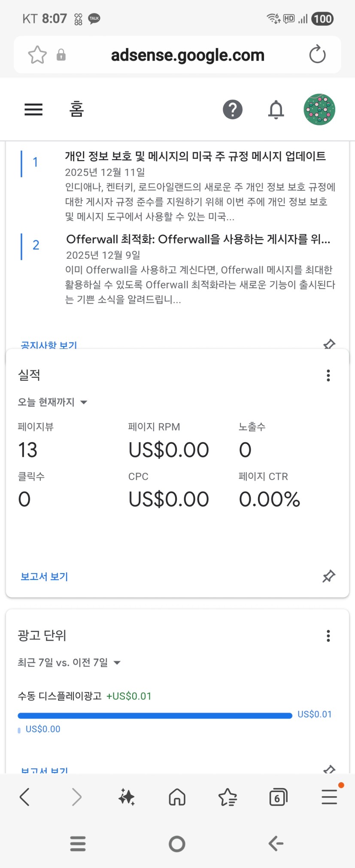The image size is (355, 868).
Task: Reload the page with refresh icon
Action: [317, 55]
